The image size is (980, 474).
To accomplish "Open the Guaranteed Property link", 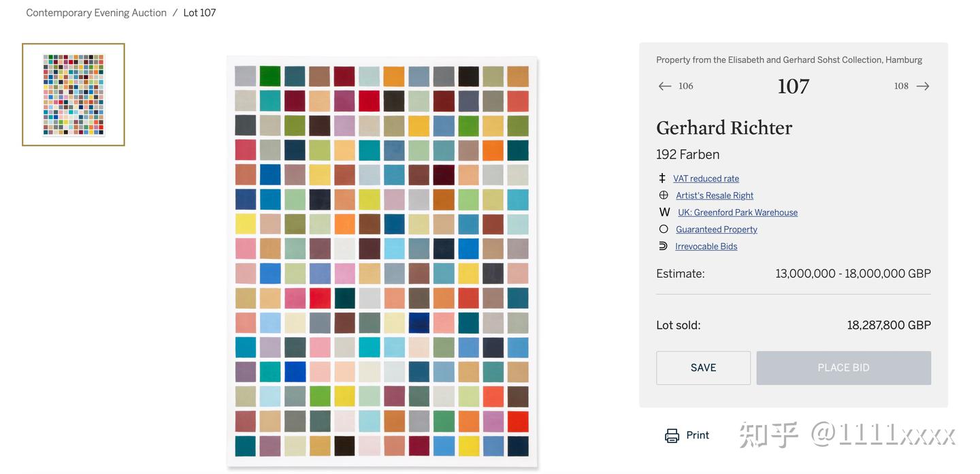I will coord(716,230).
